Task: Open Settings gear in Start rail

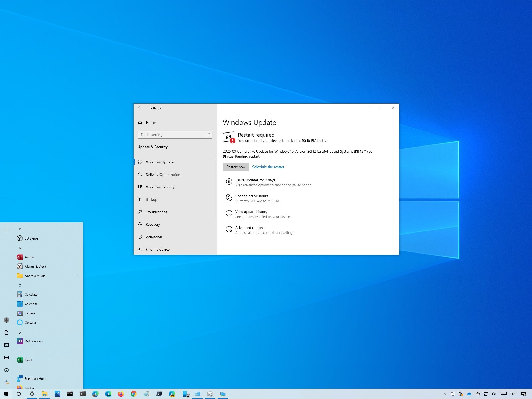Action: click(6, 370)
